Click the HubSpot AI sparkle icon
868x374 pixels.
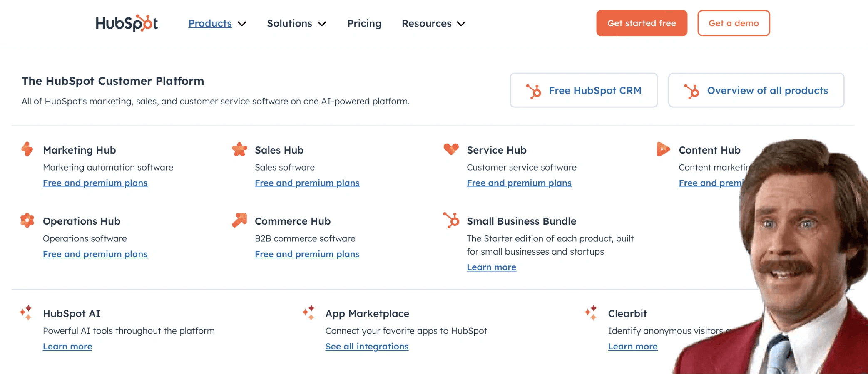tap(26, 312)
